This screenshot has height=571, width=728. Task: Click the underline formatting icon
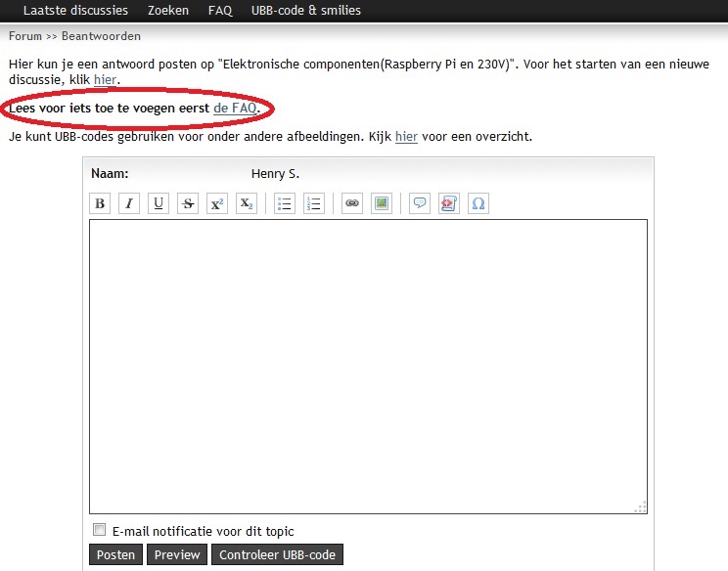[x=159, y=203]
